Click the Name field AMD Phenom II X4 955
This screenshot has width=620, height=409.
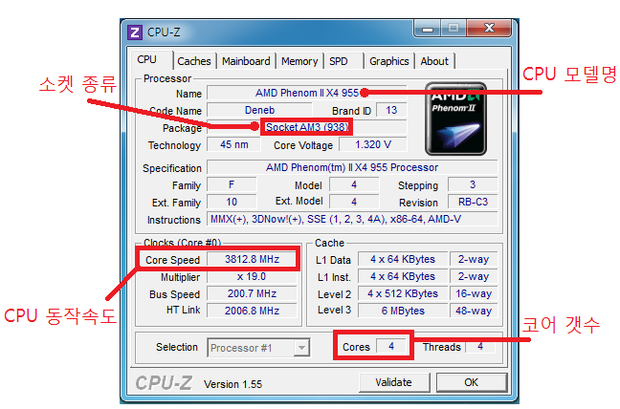307,93
